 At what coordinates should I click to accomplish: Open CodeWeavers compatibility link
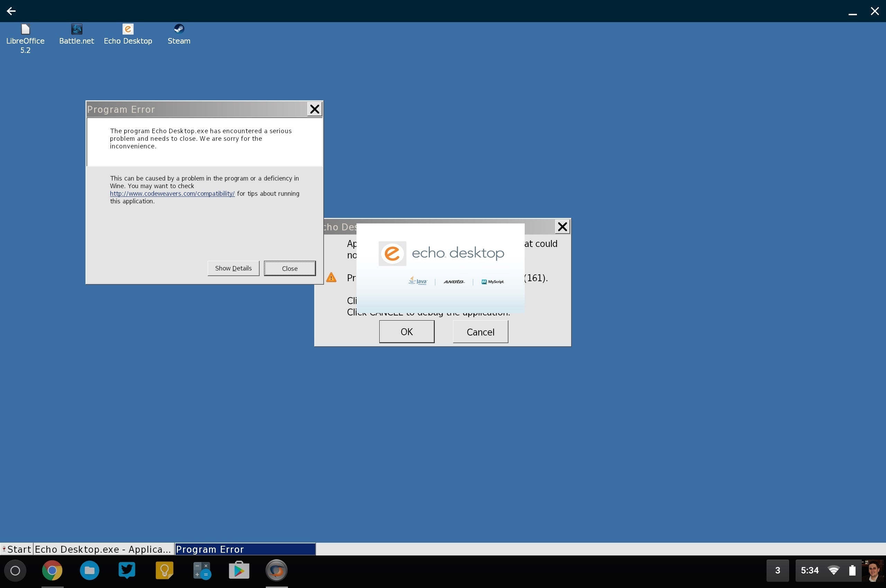(x=172, y=193)
